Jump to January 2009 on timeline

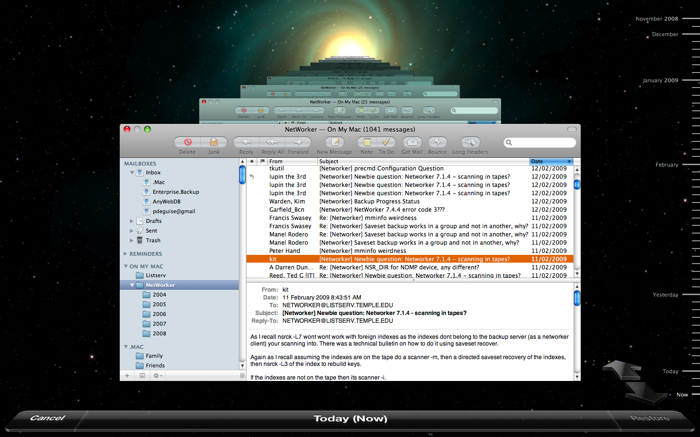click(660, 80)
